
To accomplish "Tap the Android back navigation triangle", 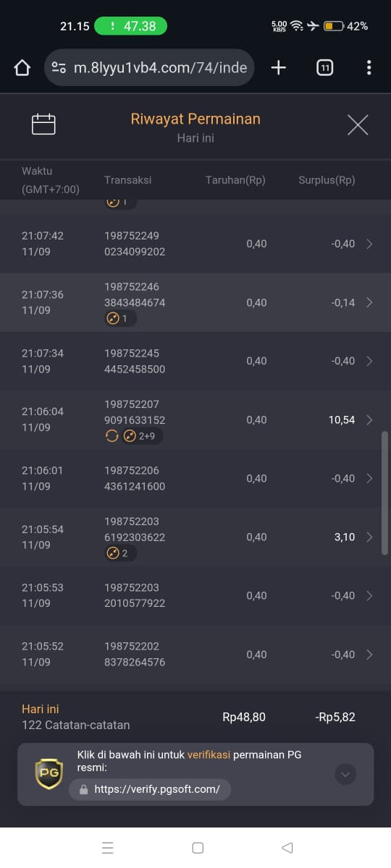I will click(x=287, y=848).
